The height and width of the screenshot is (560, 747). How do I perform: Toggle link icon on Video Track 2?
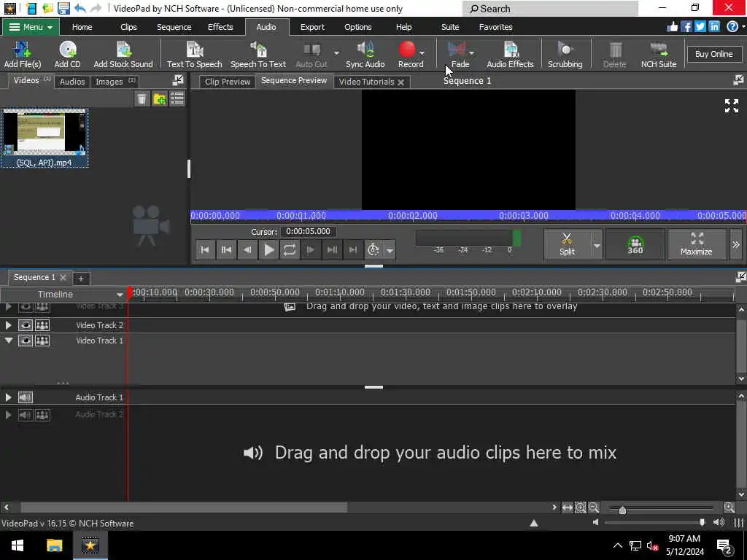tap(42, 325)
